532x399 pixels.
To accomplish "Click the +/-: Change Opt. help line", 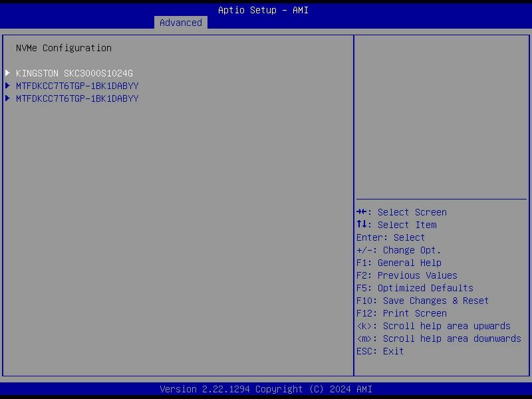I will click(398, 250).
